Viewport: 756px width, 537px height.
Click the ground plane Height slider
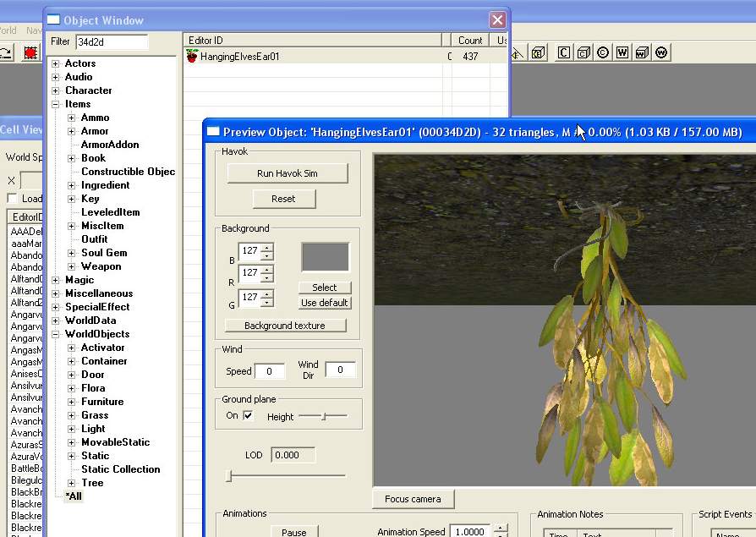(x=322, y=416)
